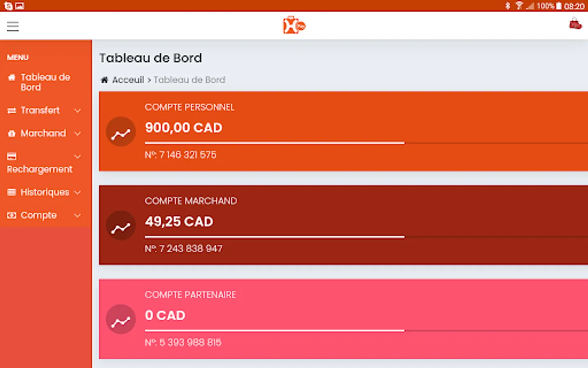Click the Compte Marchand progress bar
The height and width of the screenshot is (368, 588).
[274, 237]
